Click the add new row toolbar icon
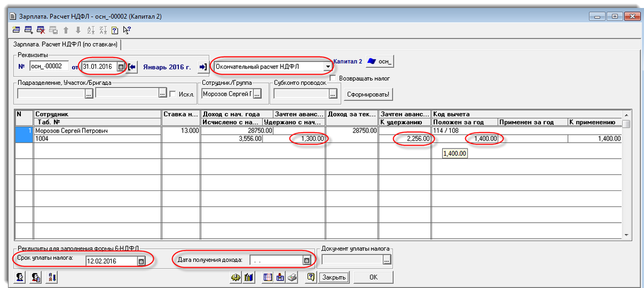644x288 pixels. point(28,30)
